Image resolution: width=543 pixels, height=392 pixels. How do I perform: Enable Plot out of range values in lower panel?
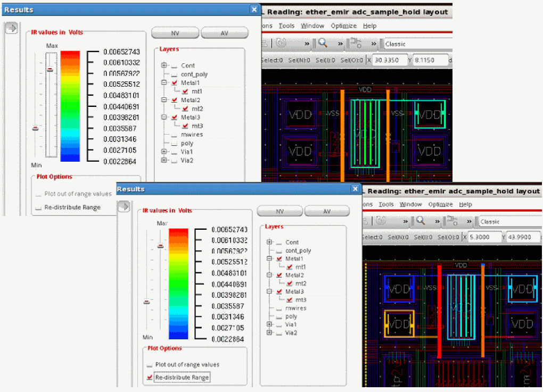(x=150, y=365)
